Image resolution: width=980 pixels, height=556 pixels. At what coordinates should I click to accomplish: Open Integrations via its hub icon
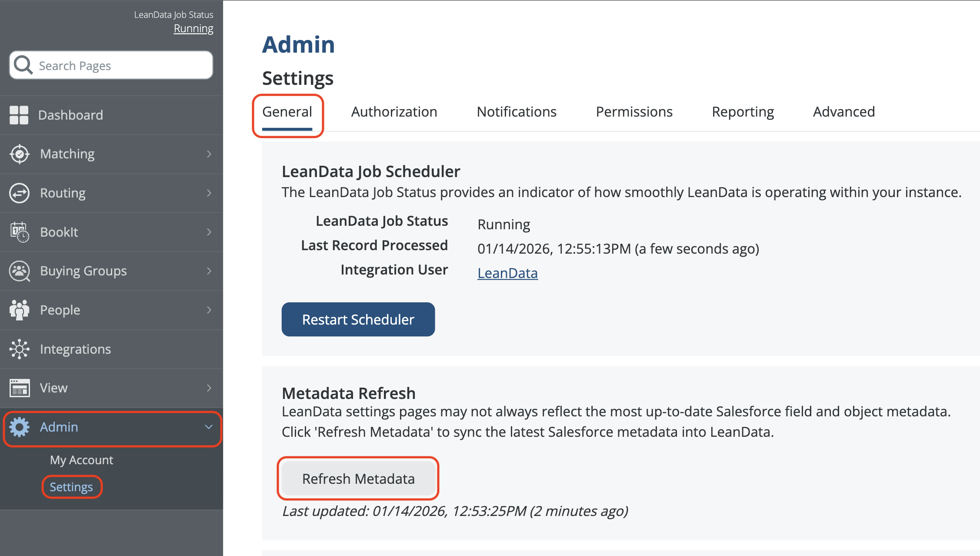click(x=20, y=349)
